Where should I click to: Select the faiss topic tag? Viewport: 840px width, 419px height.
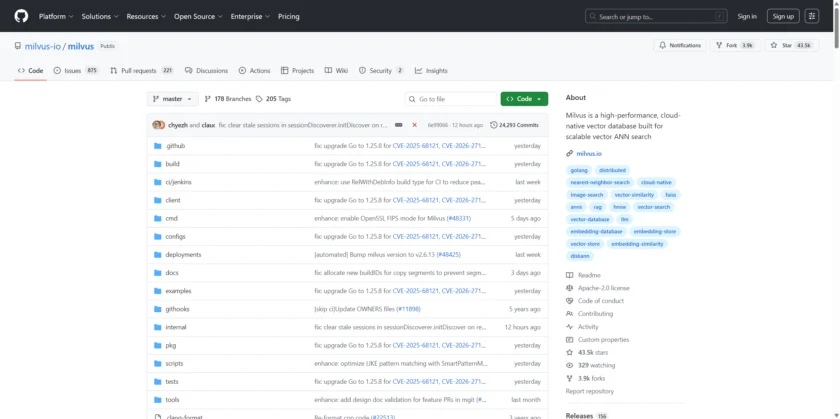pyautogui.click(x=671, y=195)
